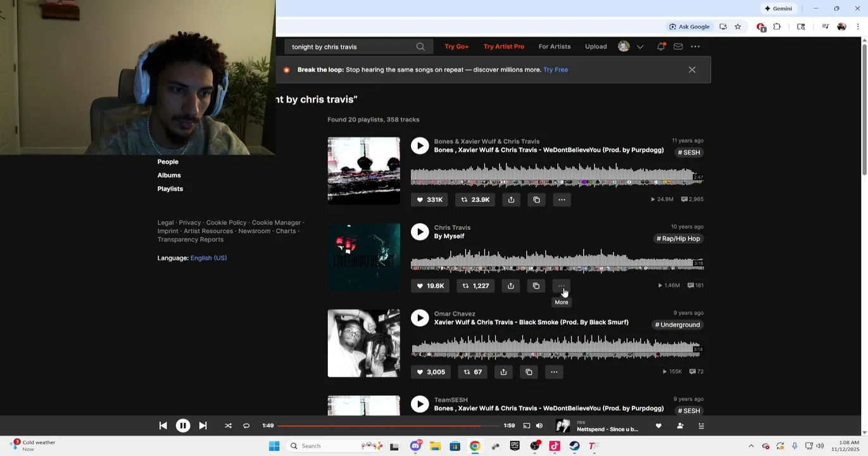Viewport: 868px width, 456px height.
Task: Repost the Black Smoke track with 67 reposts
Action: [472, 372]
